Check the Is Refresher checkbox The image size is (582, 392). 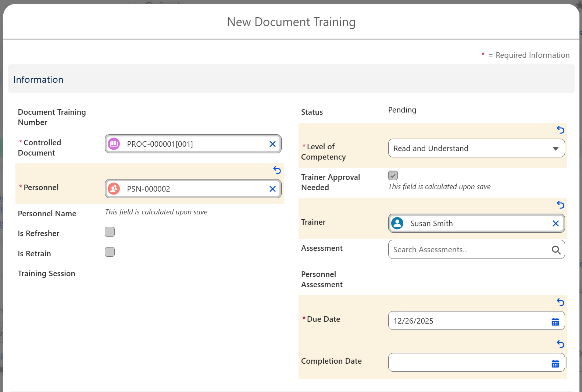(x=110, y=232)
